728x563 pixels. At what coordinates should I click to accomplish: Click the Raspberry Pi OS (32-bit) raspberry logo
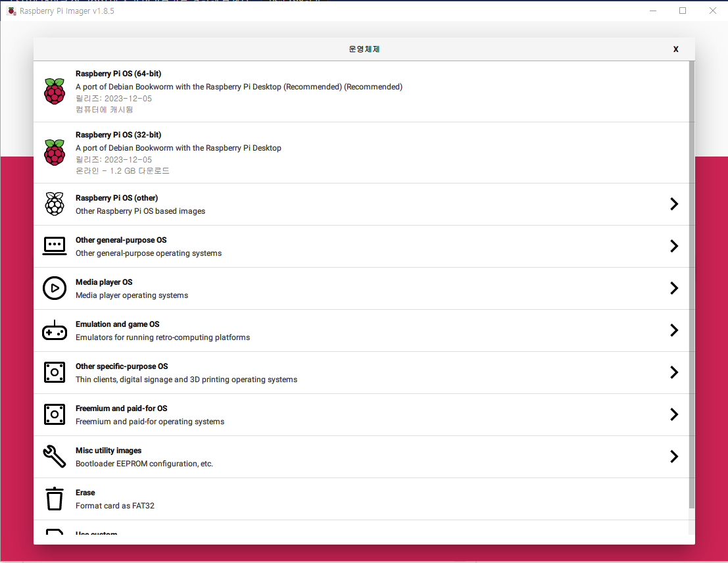click(x=55, y=153)
